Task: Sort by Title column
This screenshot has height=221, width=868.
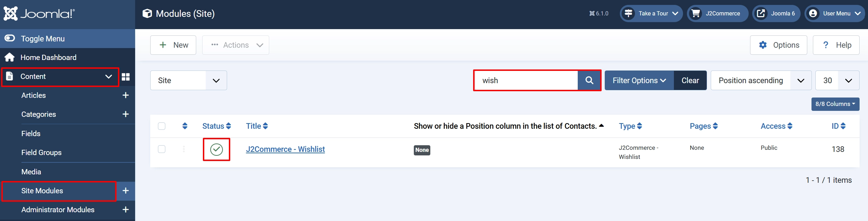Action: (x=257, y=126)
